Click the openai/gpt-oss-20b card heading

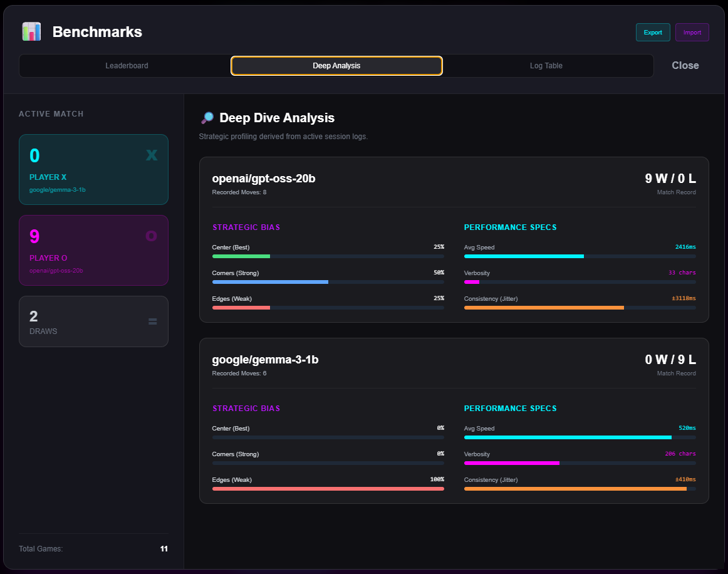(x=264, y=179)
